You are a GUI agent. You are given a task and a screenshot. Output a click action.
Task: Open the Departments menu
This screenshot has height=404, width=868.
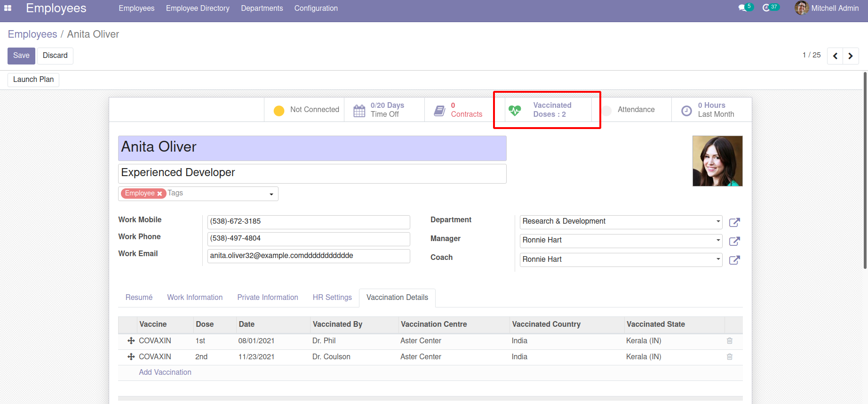(262, 8)
